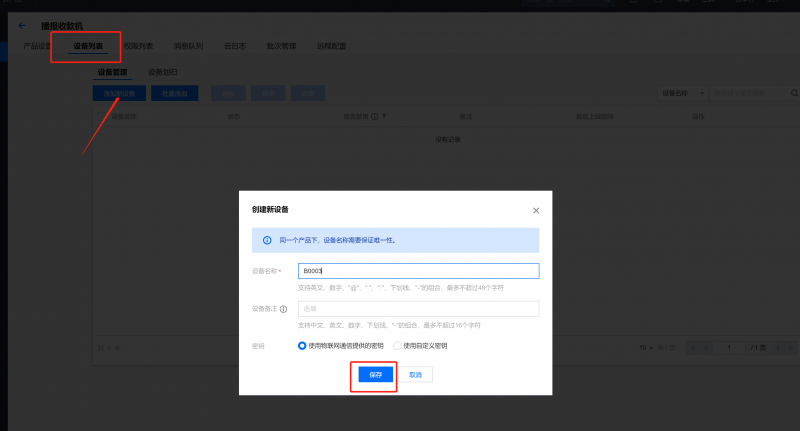Click the 设备备注 input field
The width and height of the screenshot is (800, 431).
(x=418, y=309)
